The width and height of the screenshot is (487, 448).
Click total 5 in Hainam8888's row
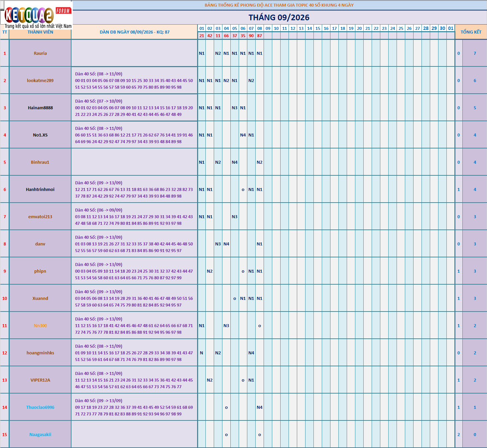click(475, 108)
